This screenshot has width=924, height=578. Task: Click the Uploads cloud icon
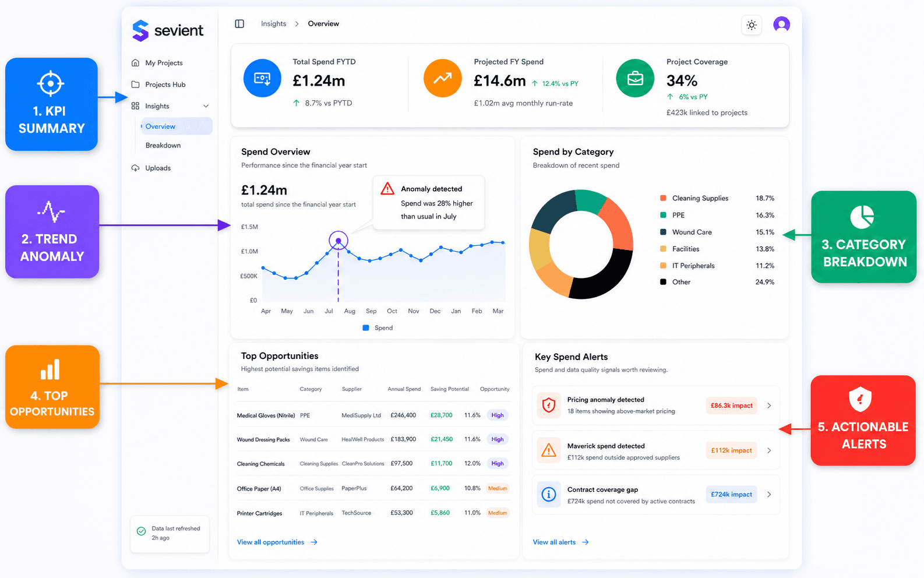(x=135, y=168)
